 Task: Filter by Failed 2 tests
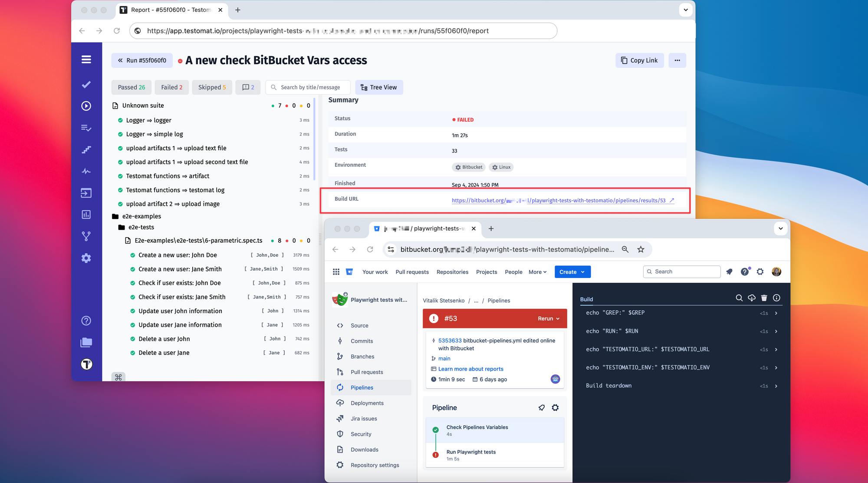tap(171, 87)
